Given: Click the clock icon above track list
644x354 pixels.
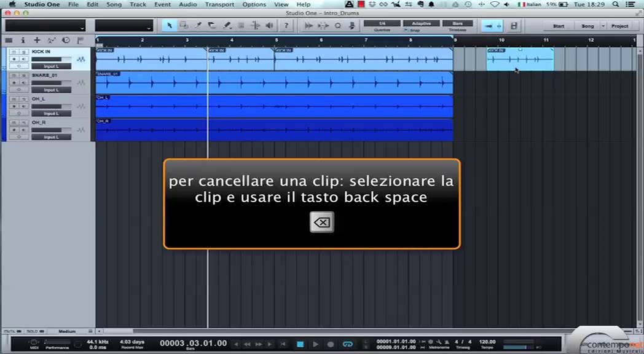Looking at the screenshot, I should click(x=66, y=40).
